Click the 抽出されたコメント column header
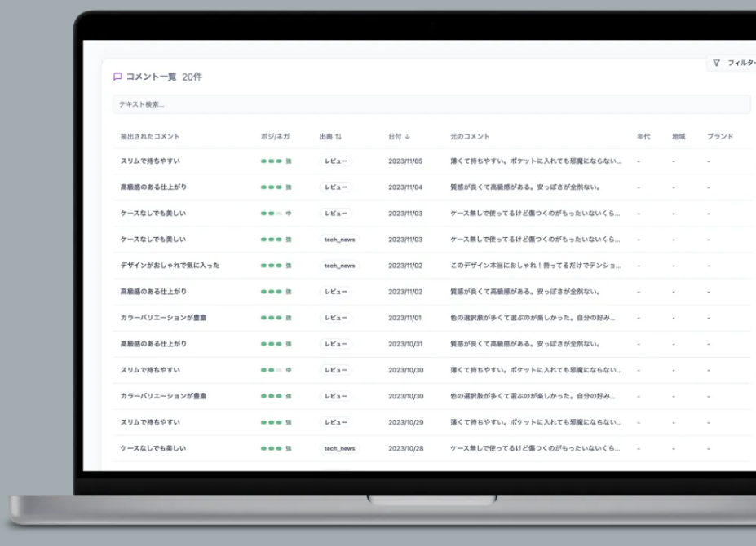Viewport: 756px width, 546px height. pos(150,137)
